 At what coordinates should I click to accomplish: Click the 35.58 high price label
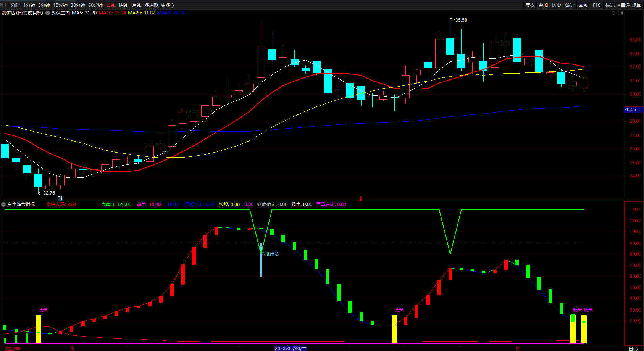point(461,20)
